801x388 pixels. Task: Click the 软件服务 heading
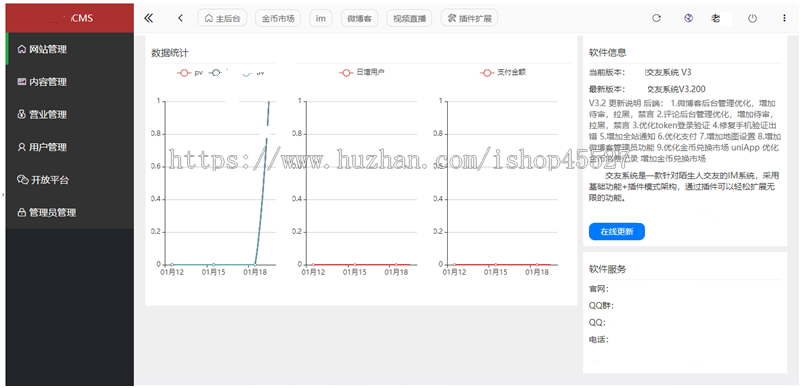(x=608, y=269)
